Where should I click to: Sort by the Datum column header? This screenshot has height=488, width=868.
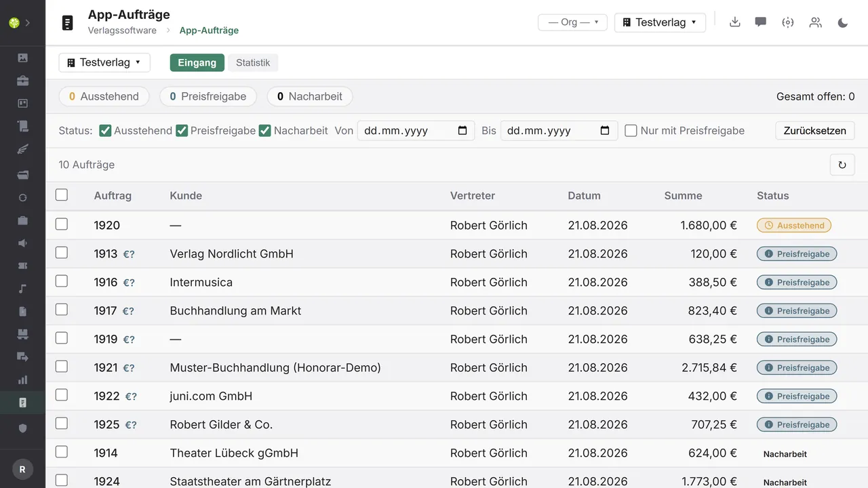pos(585,196)
